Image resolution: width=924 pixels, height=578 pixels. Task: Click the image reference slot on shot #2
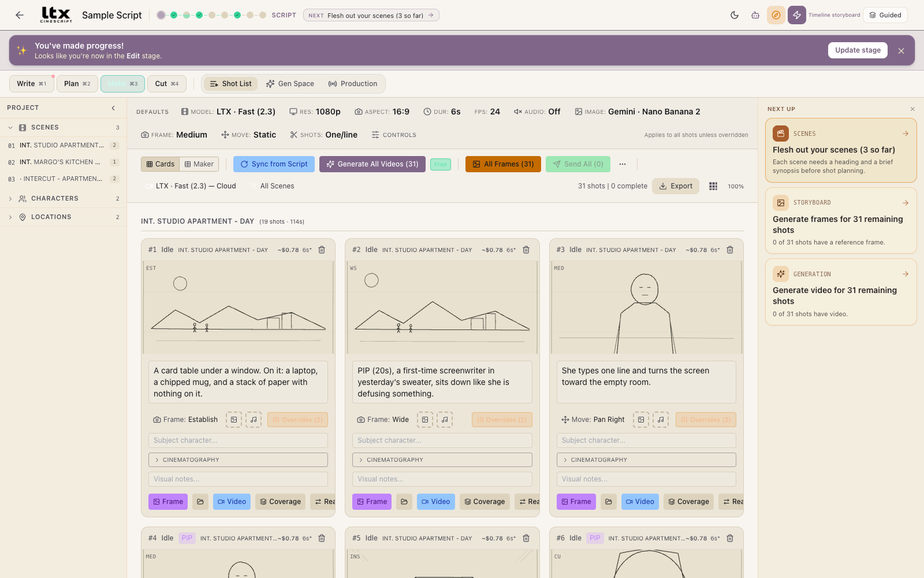[x=425, y=420]
